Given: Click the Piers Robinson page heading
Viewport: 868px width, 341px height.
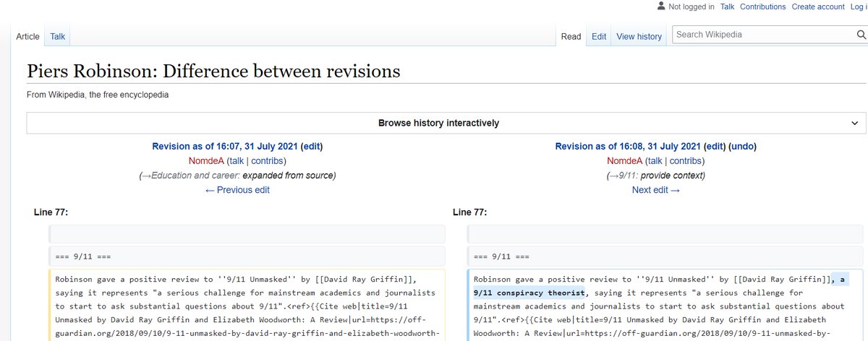Looking at the screenshot, I should 213,72.
